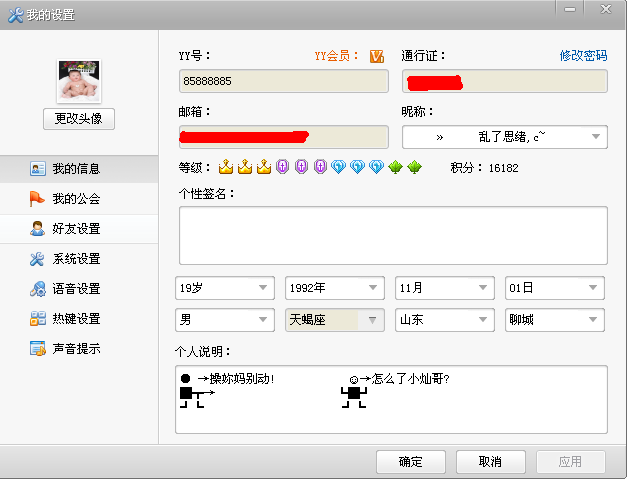Click the third gold crown level icon
The height and width of the screenshot is (479, 627).
point(264,167)
